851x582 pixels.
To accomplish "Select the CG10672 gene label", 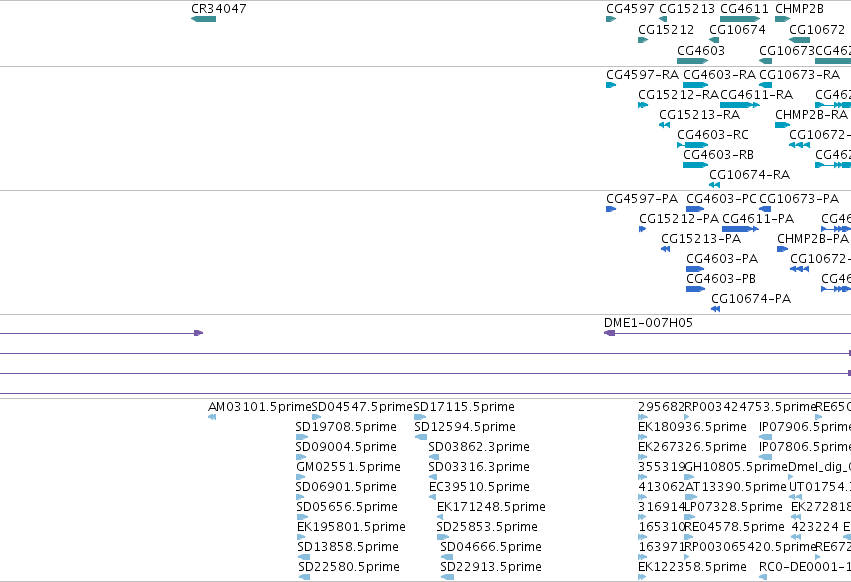I will pyautogui.click(x=817, y=29).
